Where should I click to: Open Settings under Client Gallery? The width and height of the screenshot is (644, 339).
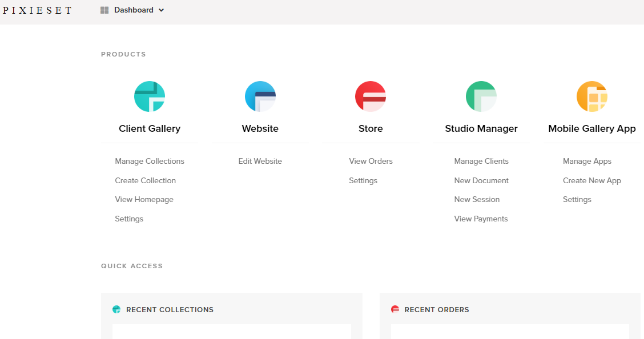click(129, 219)
